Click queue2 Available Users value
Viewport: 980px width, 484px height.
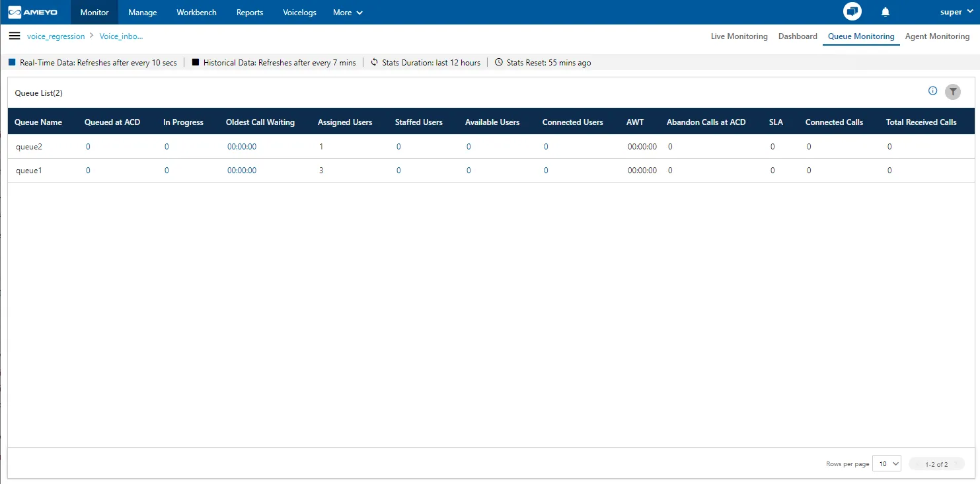469,147
